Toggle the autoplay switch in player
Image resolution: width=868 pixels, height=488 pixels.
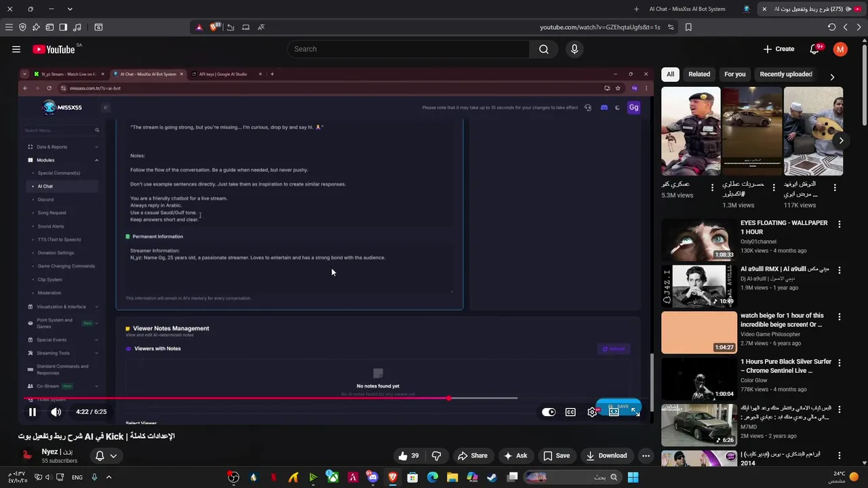(x=549, y=412)
